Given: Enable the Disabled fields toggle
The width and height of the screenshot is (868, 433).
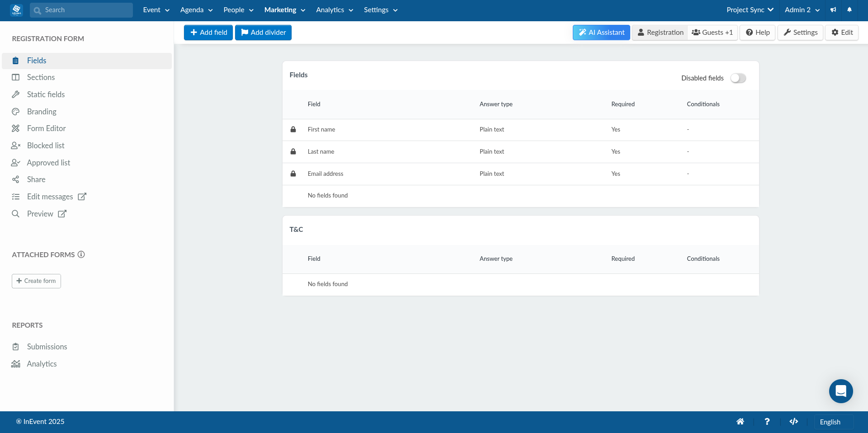Looking at the screenshot, I should click(x=738, y=78).
